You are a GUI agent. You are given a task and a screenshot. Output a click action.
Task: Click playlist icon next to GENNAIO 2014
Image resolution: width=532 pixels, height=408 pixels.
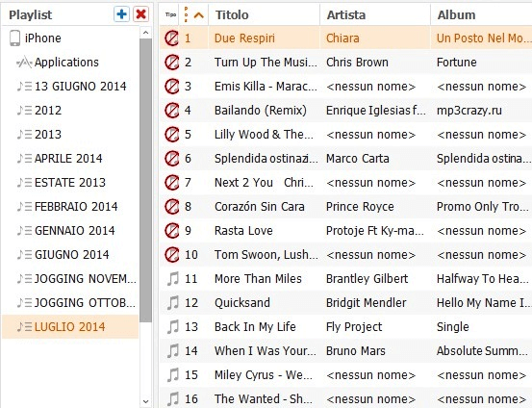24,231
